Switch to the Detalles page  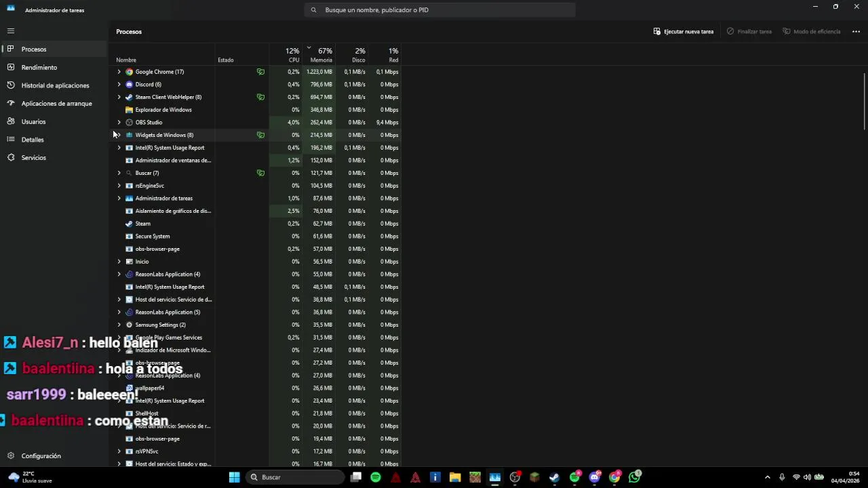point(54,140)
